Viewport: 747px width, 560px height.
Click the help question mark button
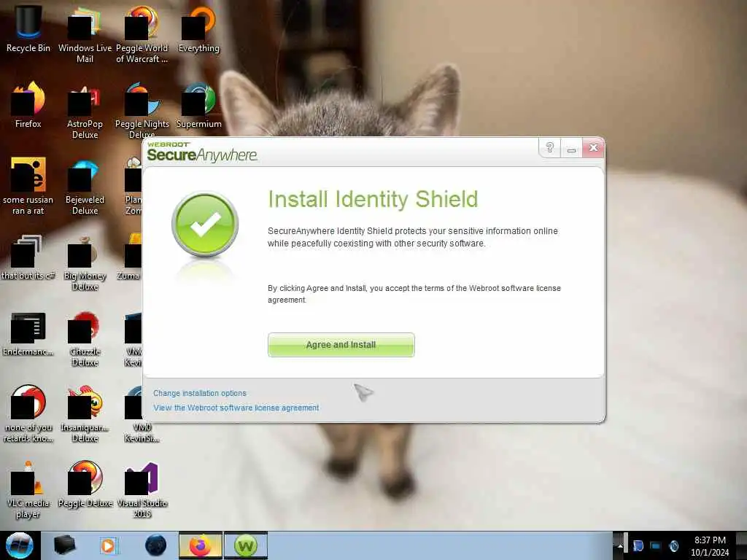click(x=549, y=147)
